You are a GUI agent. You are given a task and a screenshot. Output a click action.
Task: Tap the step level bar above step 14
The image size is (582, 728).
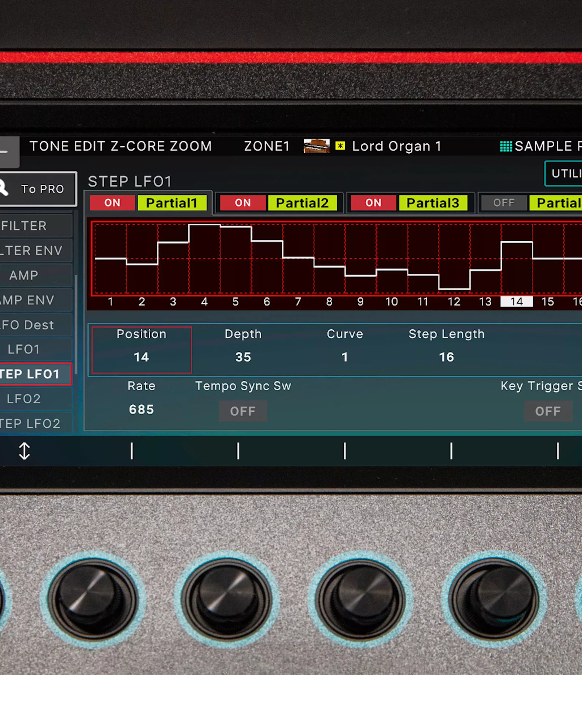(x=517, y=242)
